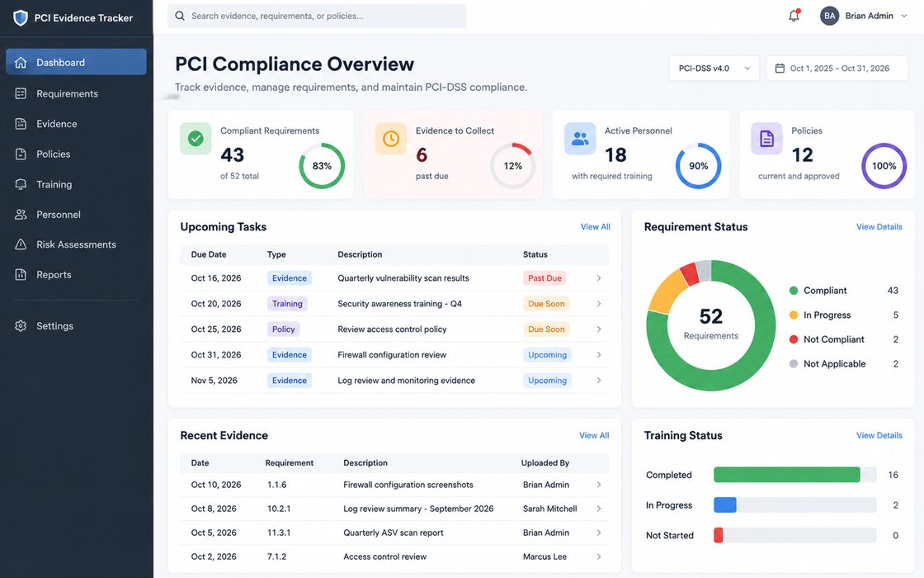Open the Log review and monitoring evidence arrow
924x578 pixels.
(x=599, y=381)
